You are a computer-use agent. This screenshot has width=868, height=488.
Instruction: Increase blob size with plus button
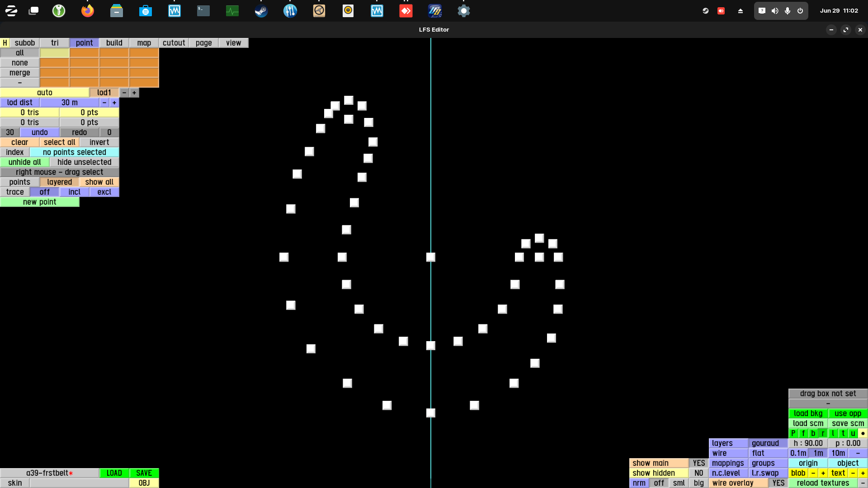[x=823, y=473]
